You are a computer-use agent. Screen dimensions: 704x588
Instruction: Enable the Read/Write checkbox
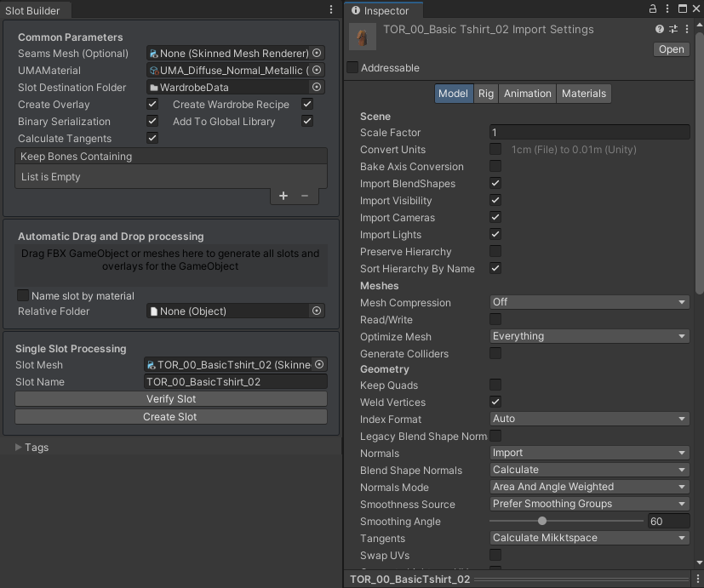[495, 319]
